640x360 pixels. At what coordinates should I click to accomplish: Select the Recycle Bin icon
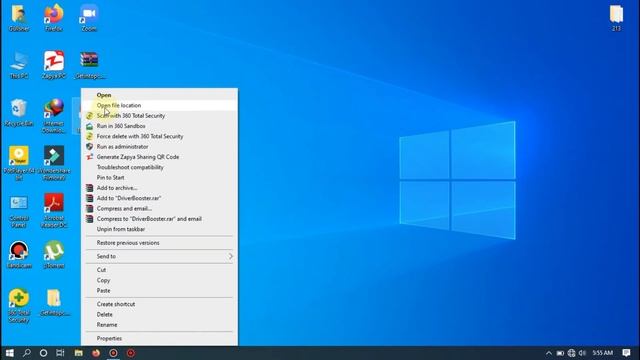click(19, 113)
